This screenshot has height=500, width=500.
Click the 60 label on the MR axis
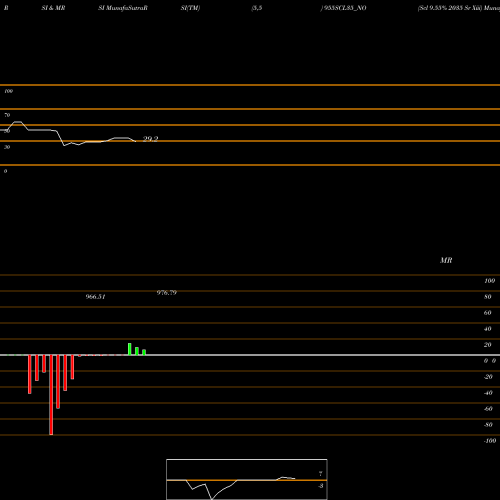click(x=487, y=313)
